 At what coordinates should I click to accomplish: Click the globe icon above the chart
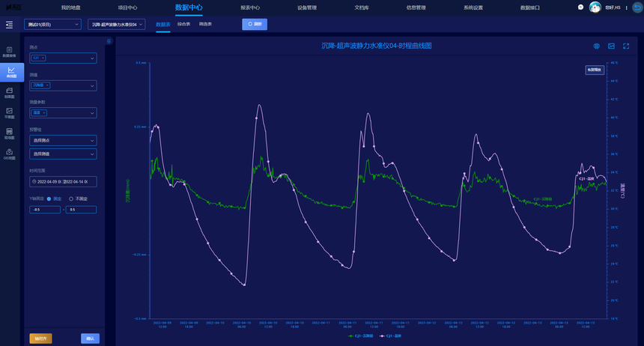[597, 46]
